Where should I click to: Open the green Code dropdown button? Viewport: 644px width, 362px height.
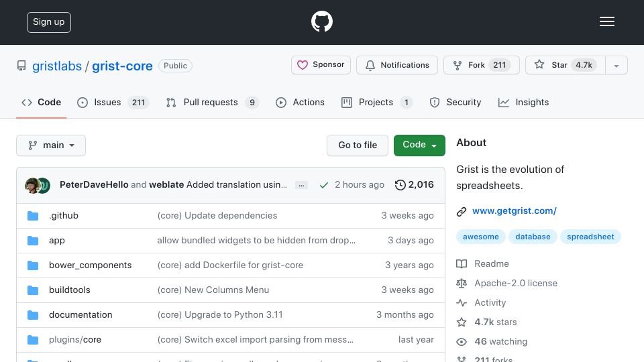(419, 145)
